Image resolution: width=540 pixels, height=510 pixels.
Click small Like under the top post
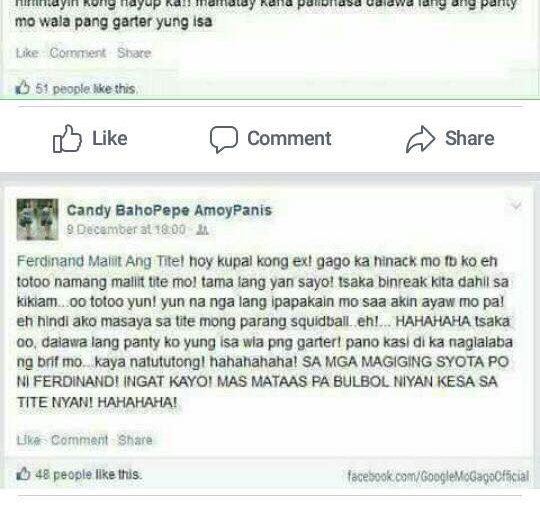27,53
